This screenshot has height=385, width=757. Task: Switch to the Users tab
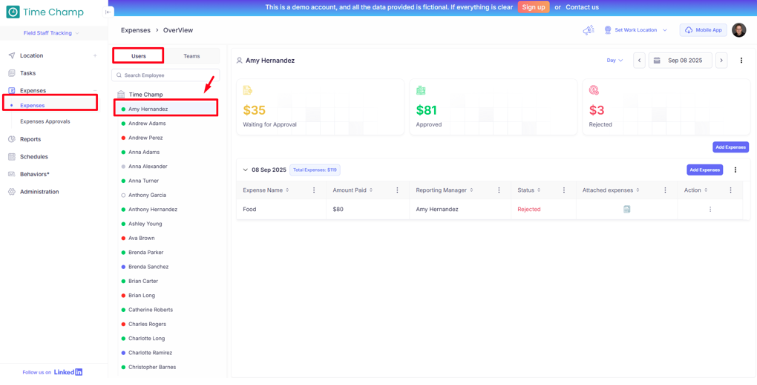point(138,56)
